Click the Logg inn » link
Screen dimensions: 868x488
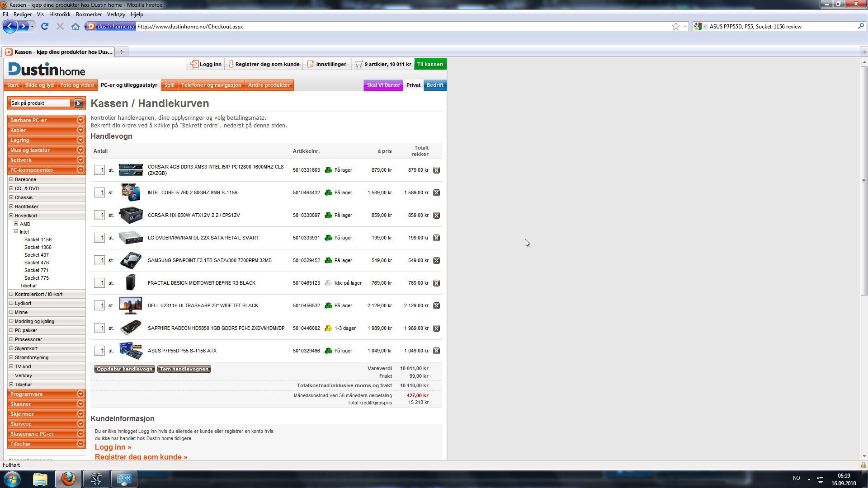[x=113, y=447]
